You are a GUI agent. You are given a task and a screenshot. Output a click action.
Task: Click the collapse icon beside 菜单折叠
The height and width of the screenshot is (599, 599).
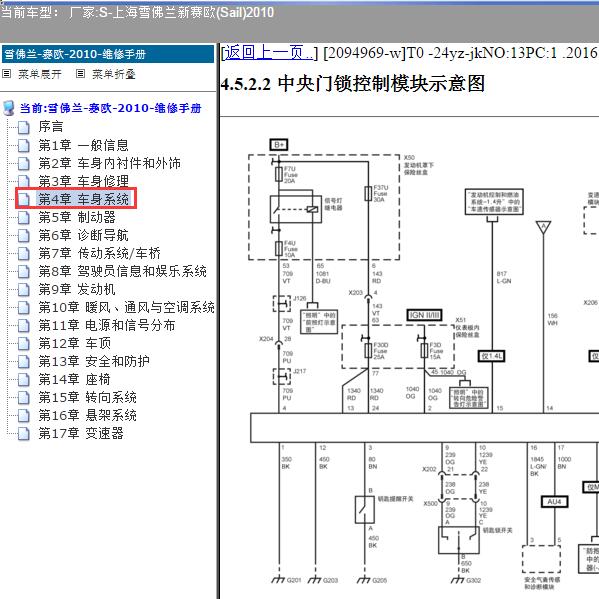80,73
